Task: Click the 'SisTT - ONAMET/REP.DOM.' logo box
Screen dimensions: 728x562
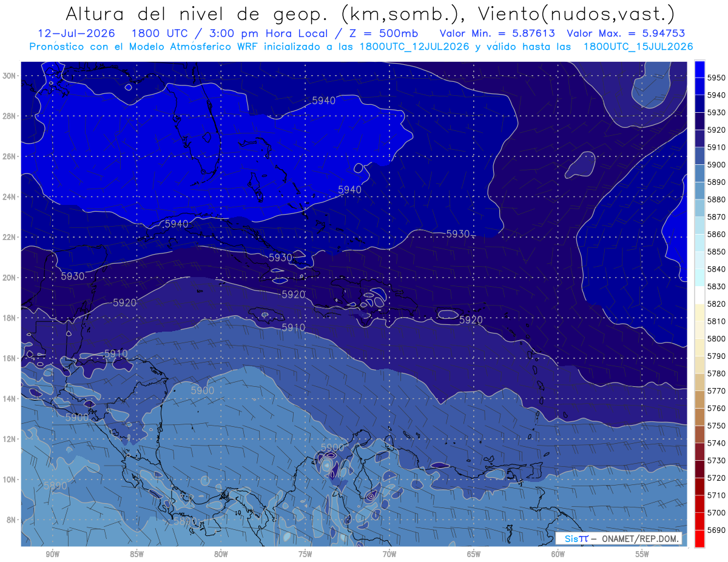Action: pyautogui.click(x=618, y=538)
